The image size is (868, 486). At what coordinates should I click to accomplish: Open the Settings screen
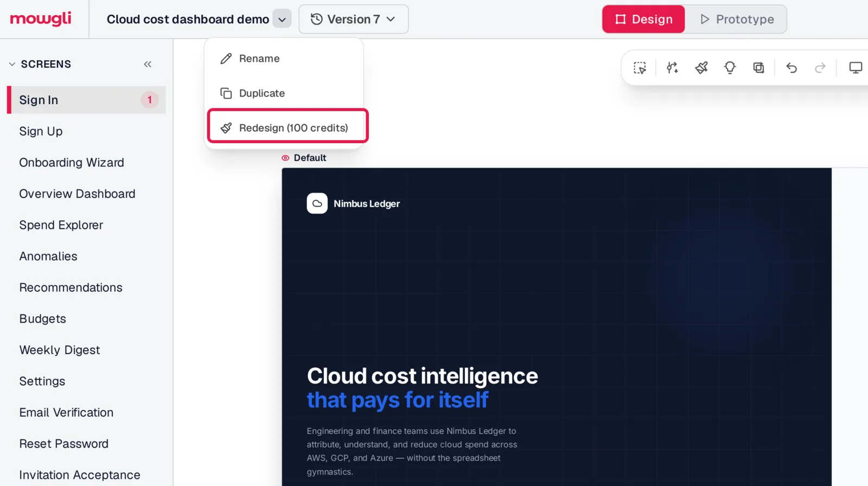[87, 381]
